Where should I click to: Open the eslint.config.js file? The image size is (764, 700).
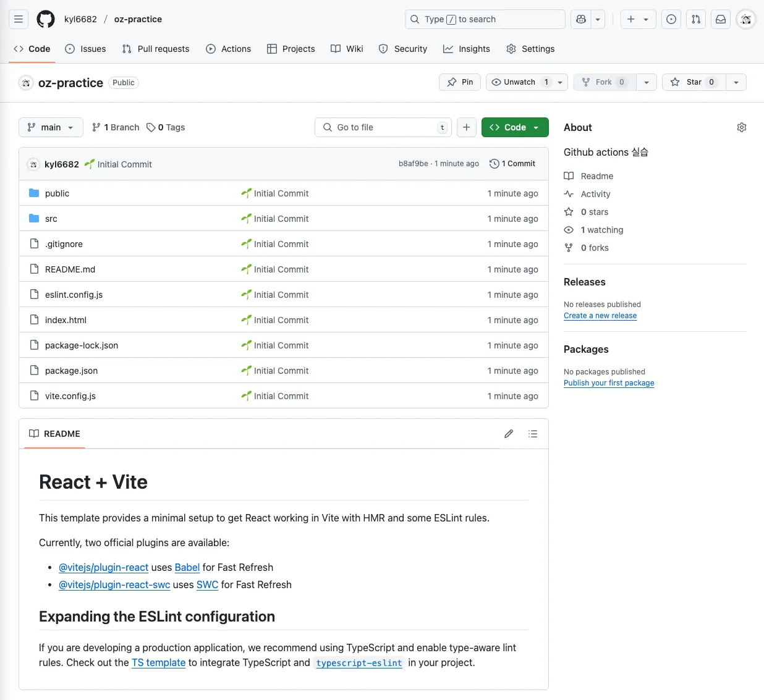pos(74,295)
